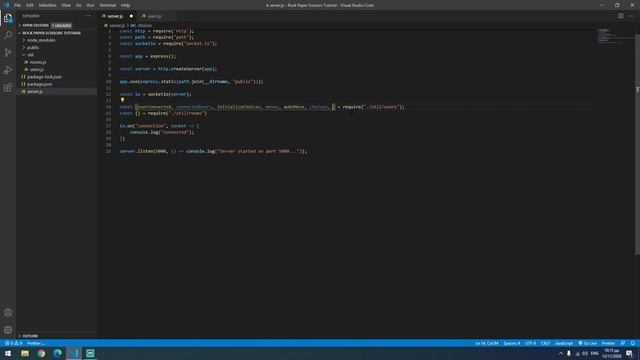Viewport: 640px width, 360px height.
Task: Open the Help menu
Action: 125,5
